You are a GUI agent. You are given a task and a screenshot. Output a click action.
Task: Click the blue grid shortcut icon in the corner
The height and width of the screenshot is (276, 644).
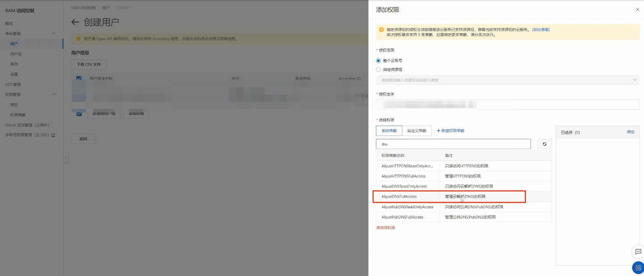[638, 268]
